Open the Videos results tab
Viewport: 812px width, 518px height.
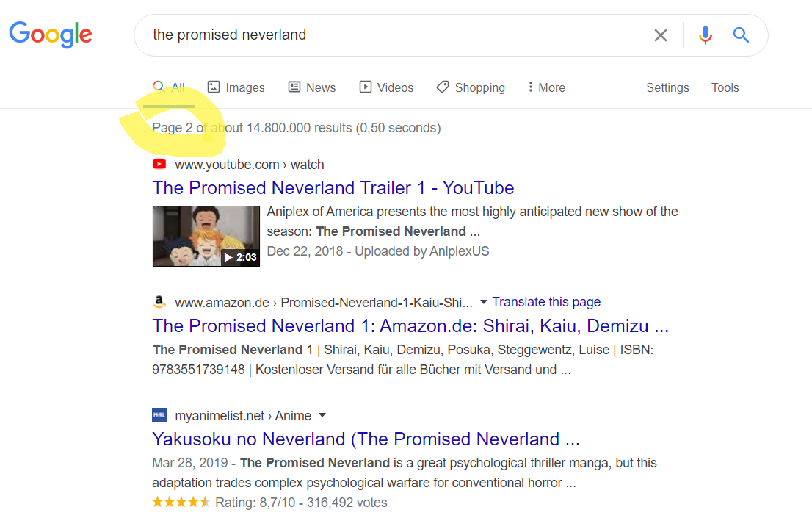click(x=386, y=87)
